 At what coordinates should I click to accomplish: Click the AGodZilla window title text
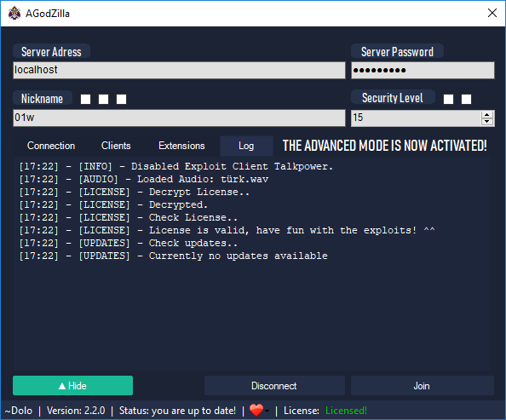(48, 14)
